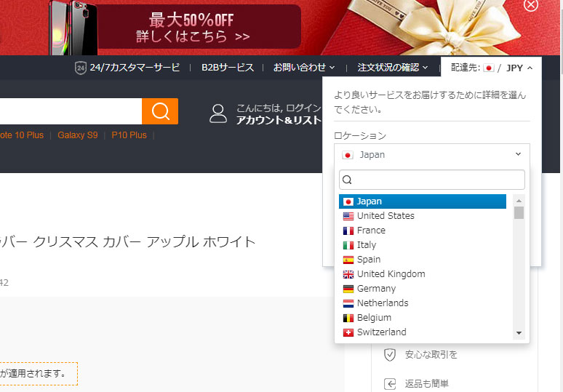
Task: Select United States from country list
Action: pyautogui.click(x=386, y=216)
